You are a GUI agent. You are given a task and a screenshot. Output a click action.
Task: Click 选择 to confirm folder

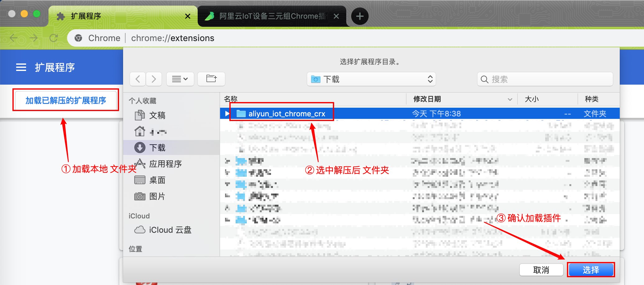tap(591, 270)
